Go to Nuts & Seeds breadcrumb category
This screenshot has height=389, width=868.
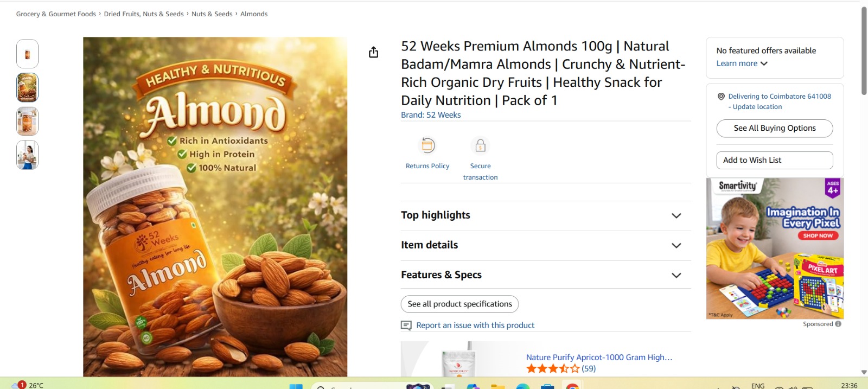(212, 14)
